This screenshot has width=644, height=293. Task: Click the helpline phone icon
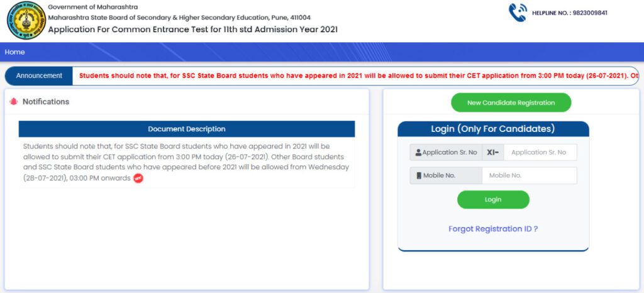pos(518,13)
